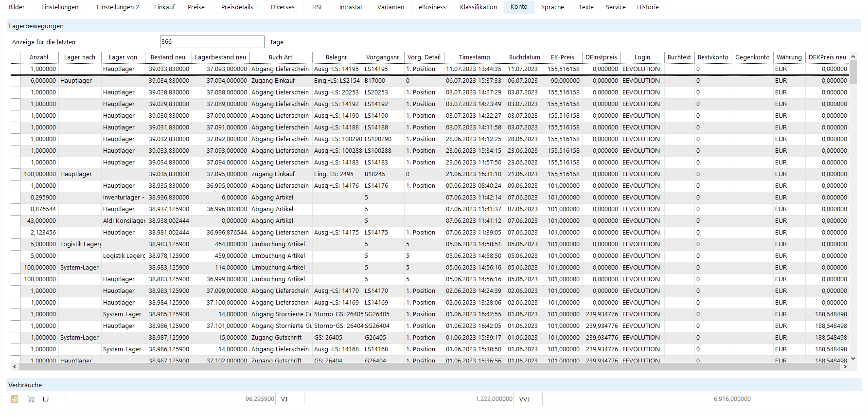
Task: Open the Historie tab
Action: click(x=648, y=7)
